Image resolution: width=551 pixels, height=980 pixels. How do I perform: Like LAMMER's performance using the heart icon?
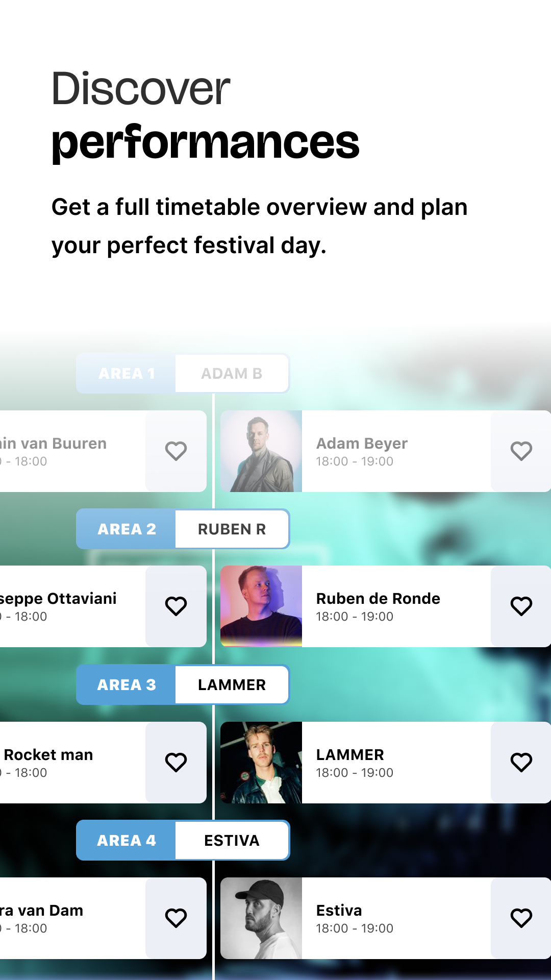(x=521, y=763)
